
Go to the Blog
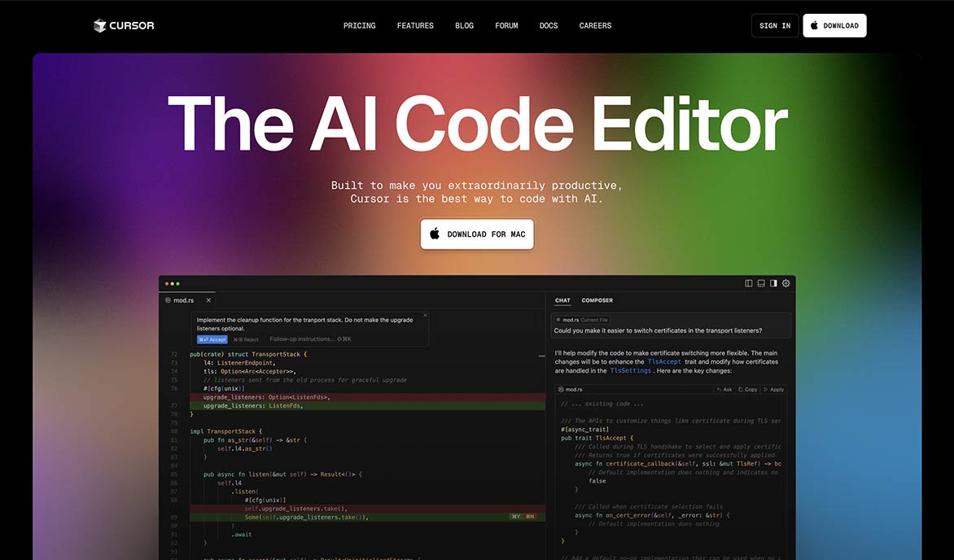(464, 25)
